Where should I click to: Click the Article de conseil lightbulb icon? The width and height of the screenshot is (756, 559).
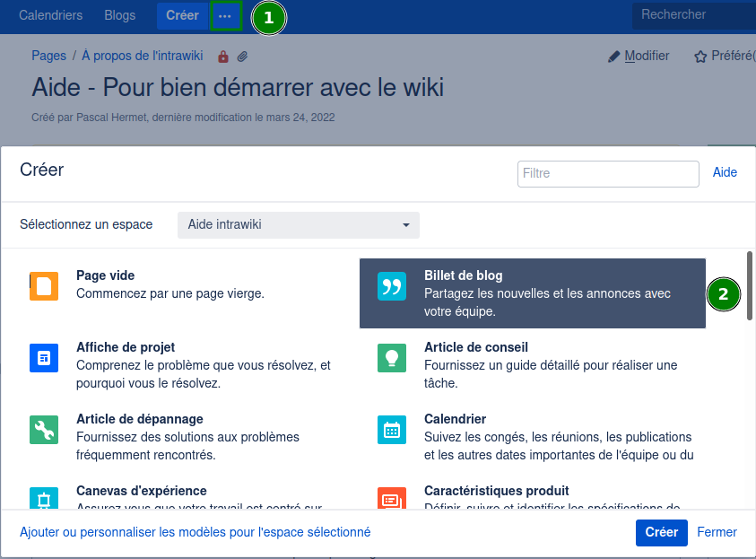coord(392,358)
